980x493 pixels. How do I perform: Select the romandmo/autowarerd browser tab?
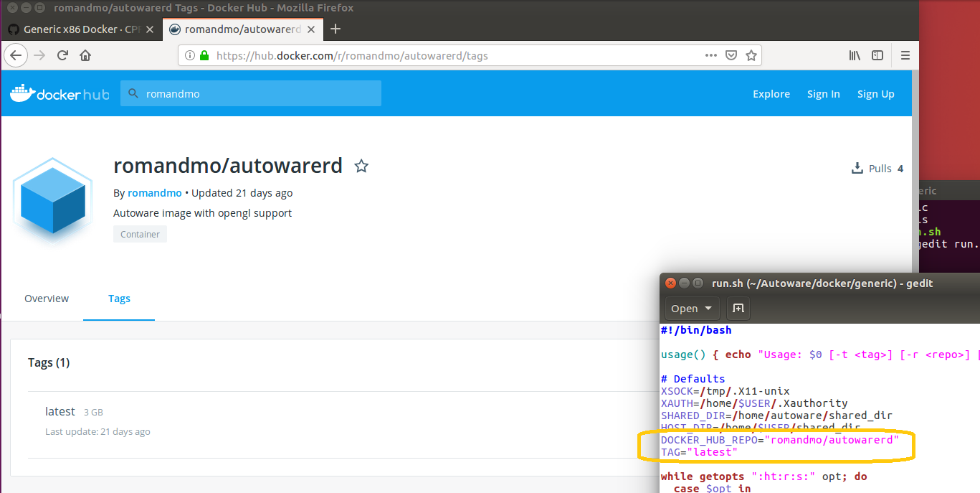click(x=244, y=29)
